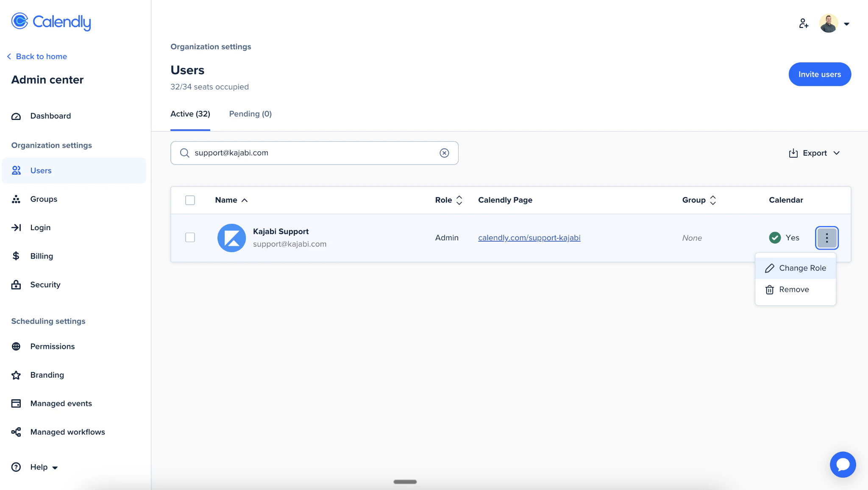
Task: Expand the Help menu in sidebar
Action: tap(39, 467)
